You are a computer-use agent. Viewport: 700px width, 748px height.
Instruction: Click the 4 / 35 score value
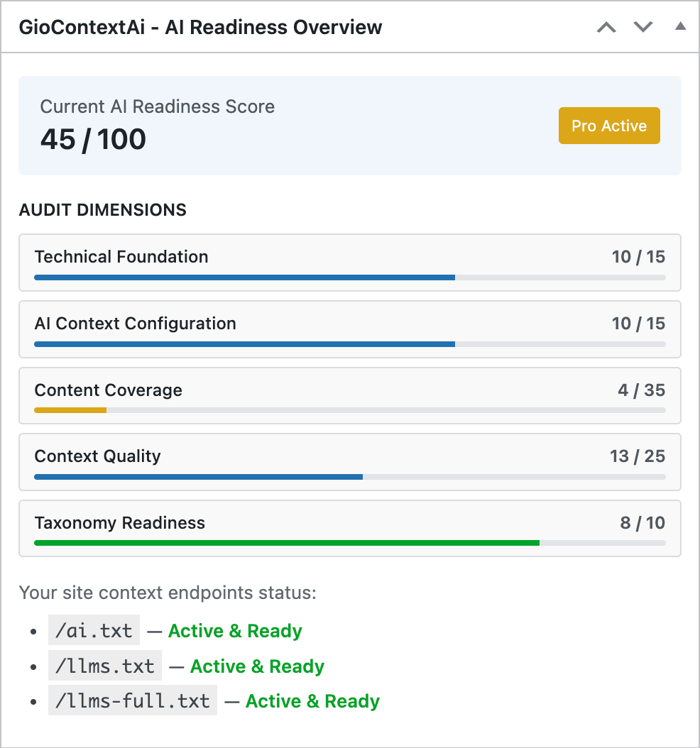[641, 390]
